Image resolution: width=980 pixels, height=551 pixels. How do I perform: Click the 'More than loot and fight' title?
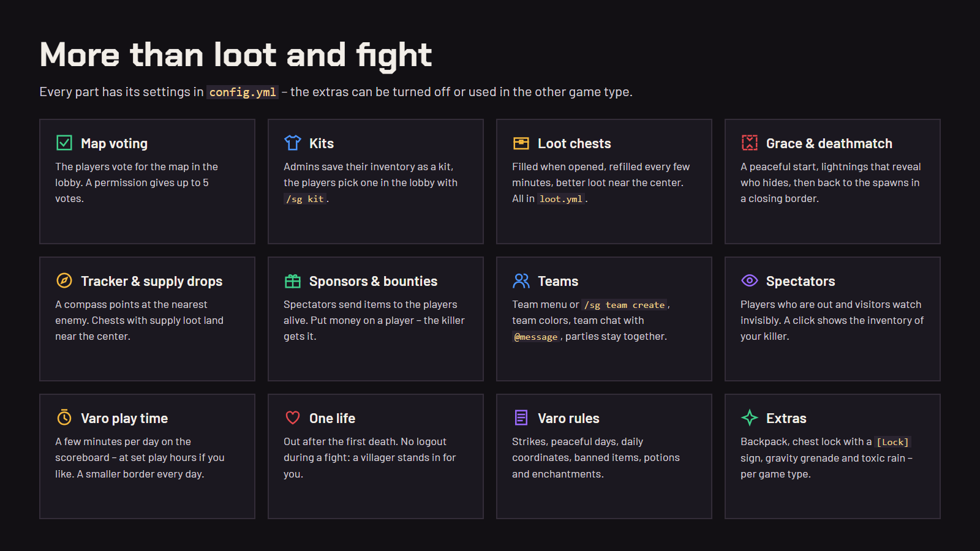click(x=236, y=55)
